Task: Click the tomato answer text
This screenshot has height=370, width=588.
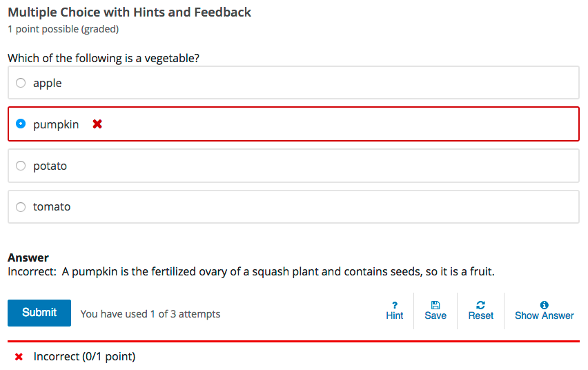Action: [x=52, y=206]
